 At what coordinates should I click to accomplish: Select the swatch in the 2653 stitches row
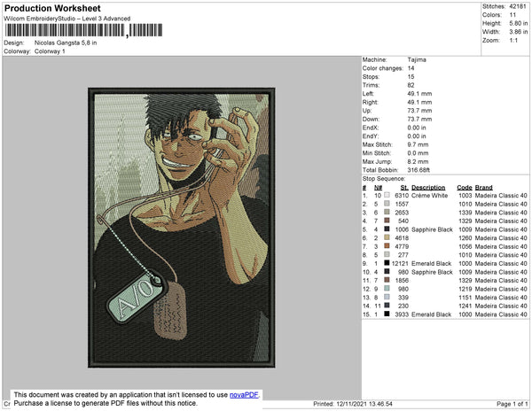387,212
